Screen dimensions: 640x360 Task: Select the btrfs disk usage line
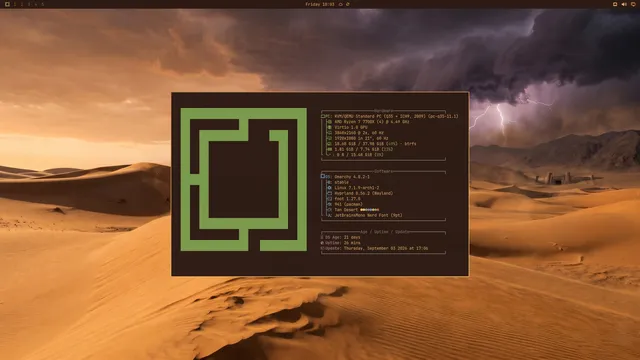376,144
